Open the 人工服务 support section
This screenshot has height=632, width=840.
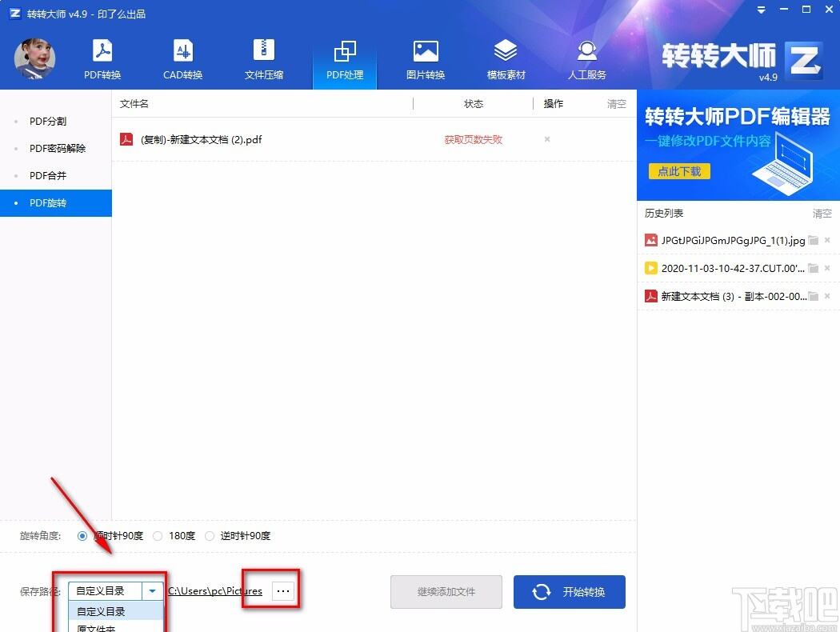pos(586,59)
